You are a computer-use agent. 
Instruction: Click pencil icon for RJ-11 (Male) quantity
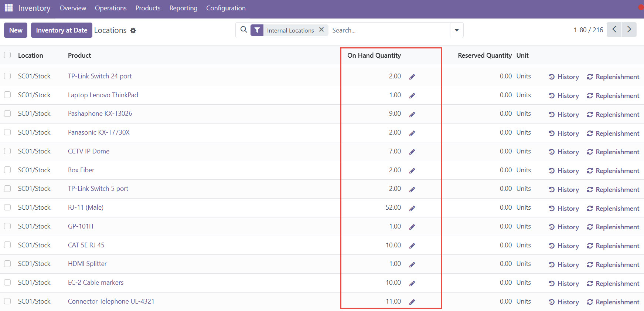point(412,209)
